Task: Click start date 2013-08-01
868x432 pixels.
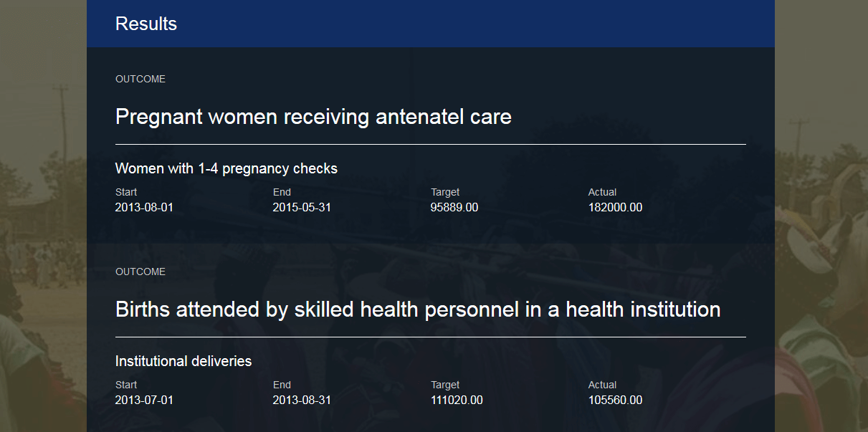Action: click(x=144, y=208)
